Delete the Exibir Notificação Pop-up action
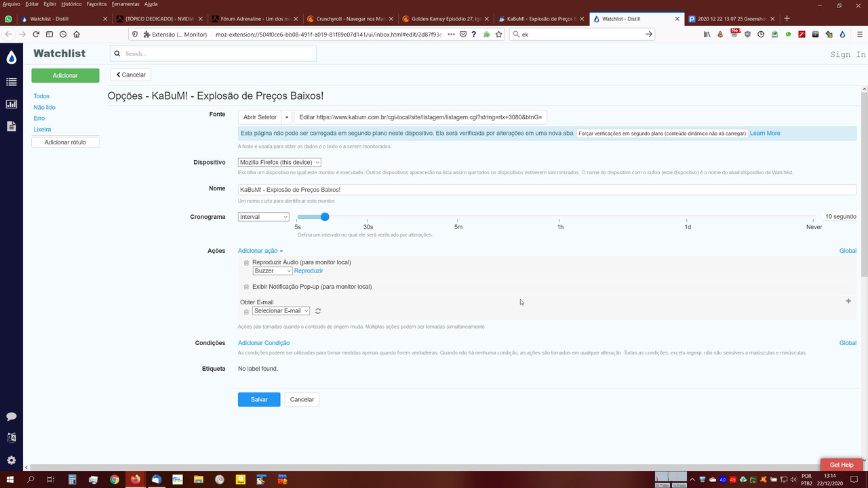This screenshot has width=868, height=488. pos(246,287)
